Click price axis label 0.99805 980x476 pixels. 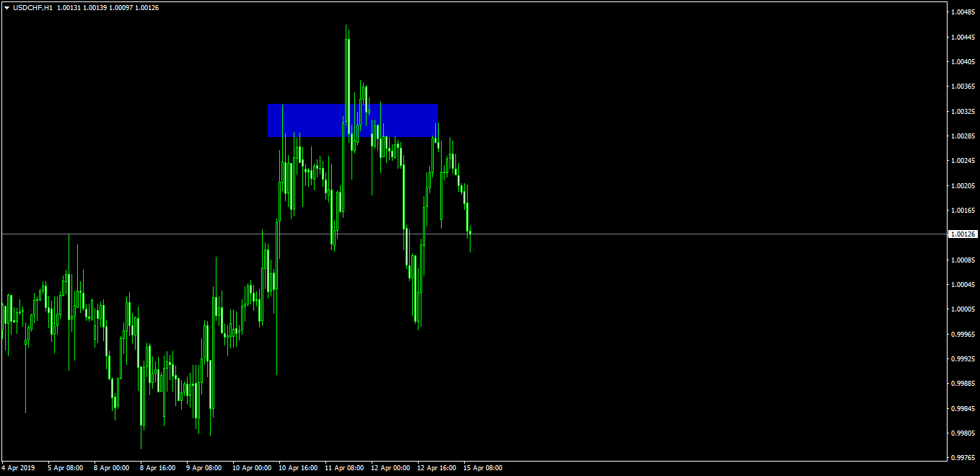[x=963, y=433]
